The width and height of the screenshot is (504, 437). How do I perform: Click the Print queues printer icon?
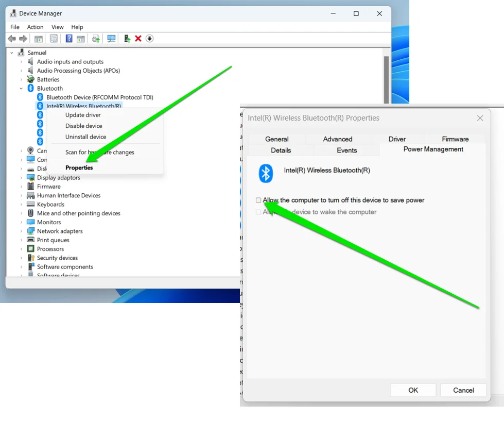30,240
